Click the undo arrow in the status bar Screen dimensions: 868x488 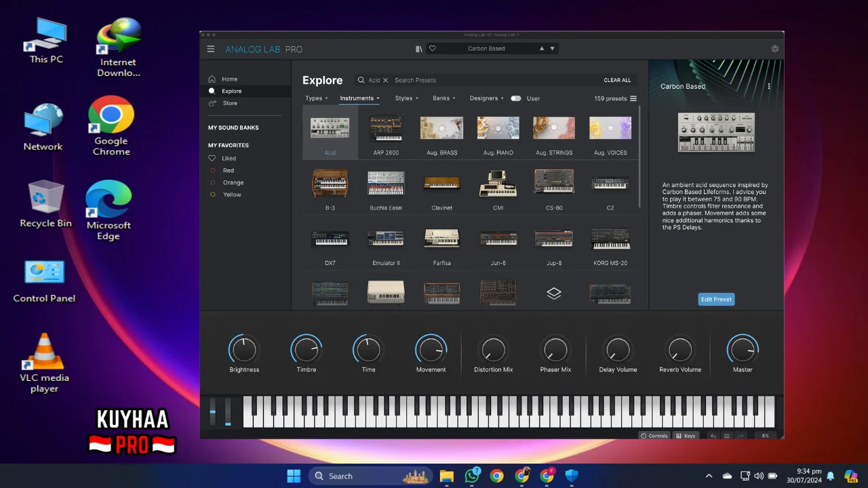click(713, 436)
